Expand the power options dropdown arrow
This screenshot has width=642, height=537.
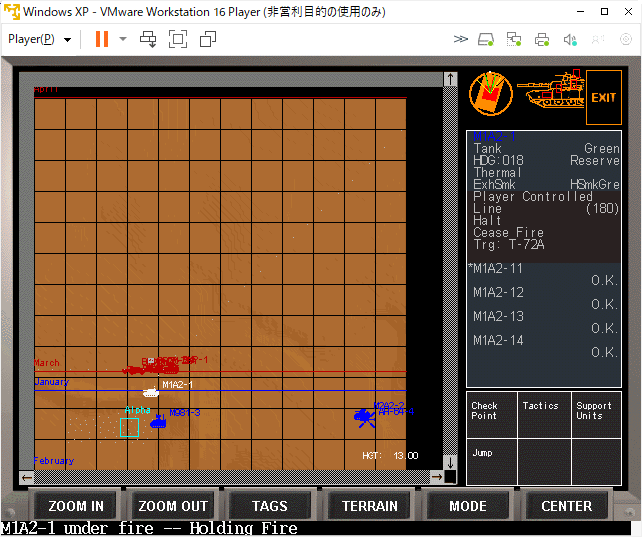(x=123, y=39)
